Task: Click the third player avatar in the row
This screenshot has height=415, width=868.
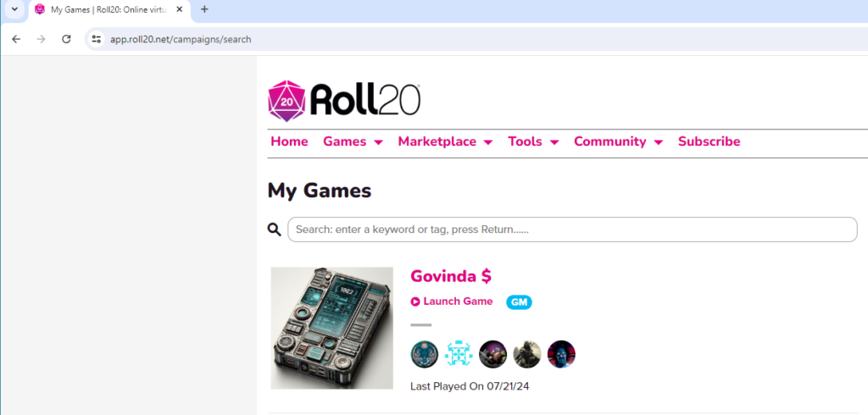Action: 492,354
